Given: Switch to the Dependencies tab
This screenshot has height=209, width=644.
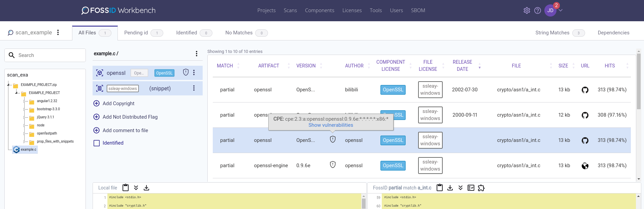Looking at the screenshot, I should coord(613,33).
